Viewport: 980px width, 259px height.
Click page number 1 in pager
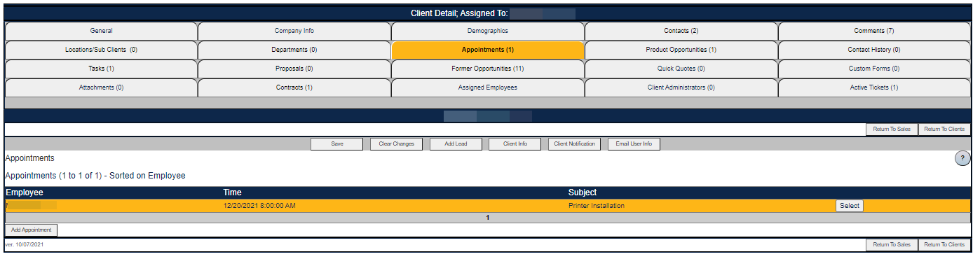click(x=488, y=218)
